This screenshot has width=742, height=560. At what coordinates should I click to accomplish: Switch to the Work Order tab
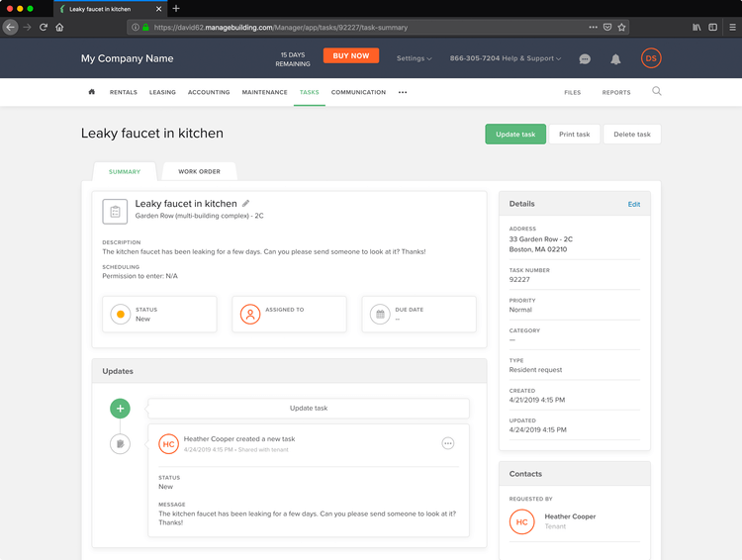(x=199, y=172)
